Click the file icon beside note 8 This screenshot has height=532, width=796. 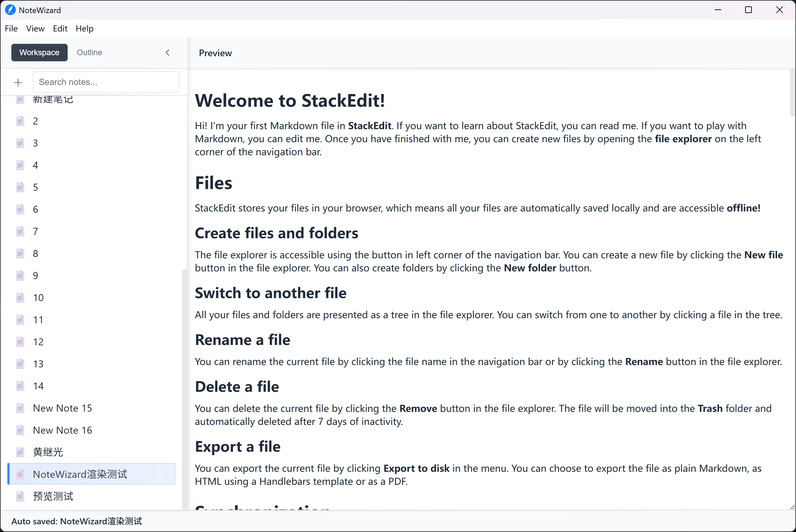20,253
